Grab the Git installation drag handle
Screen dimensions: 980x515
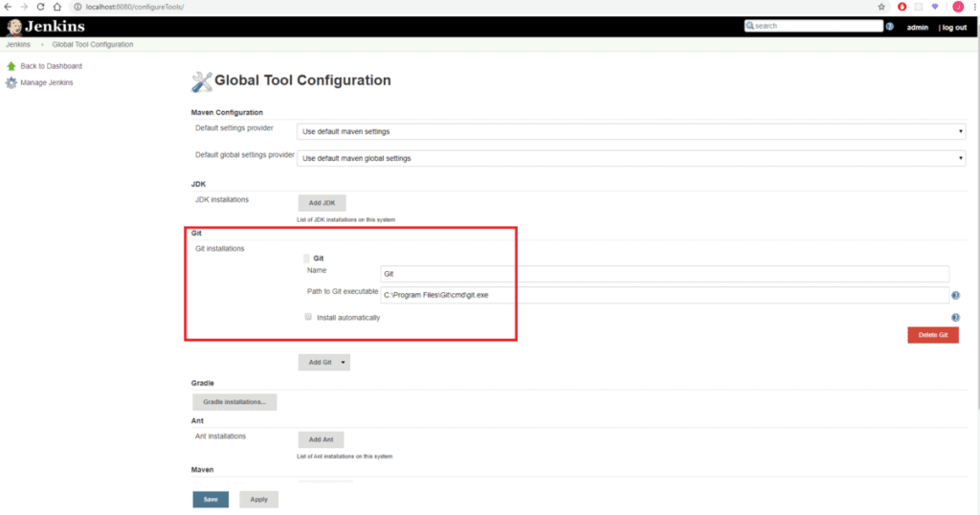306,258
